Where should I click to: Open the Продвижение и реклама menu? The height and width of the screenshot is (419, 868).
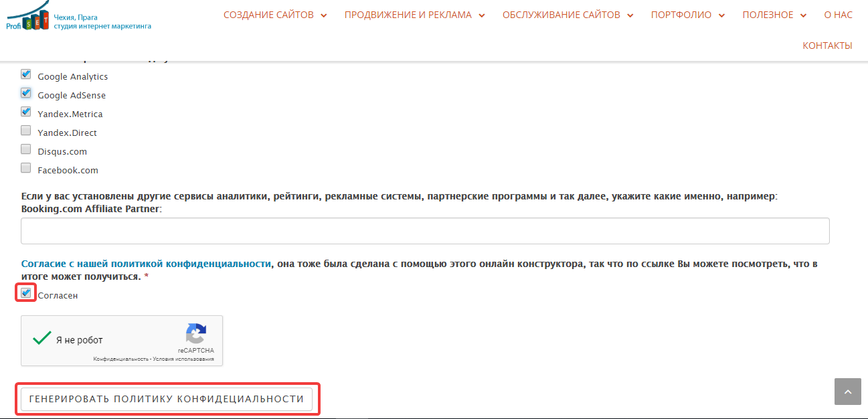pyautogui.click(x=408, y=15)
